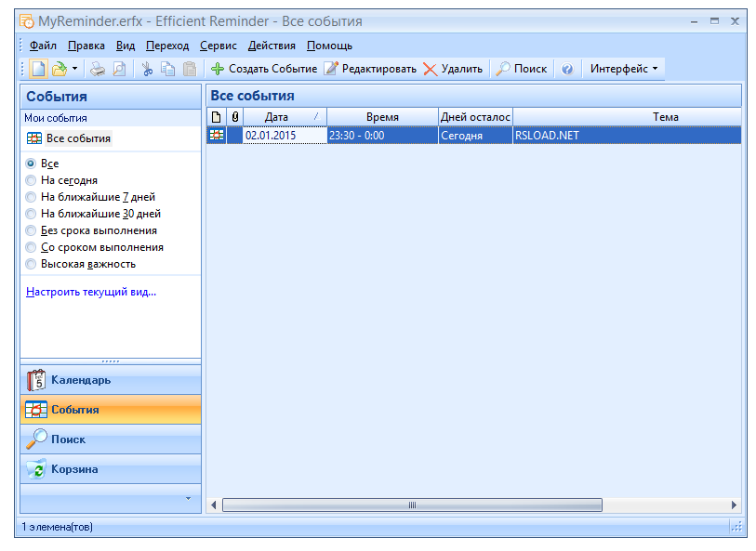Viewport: 756px width, 551px height.
Task: Click the Help question mark icon
Action: 567,69
